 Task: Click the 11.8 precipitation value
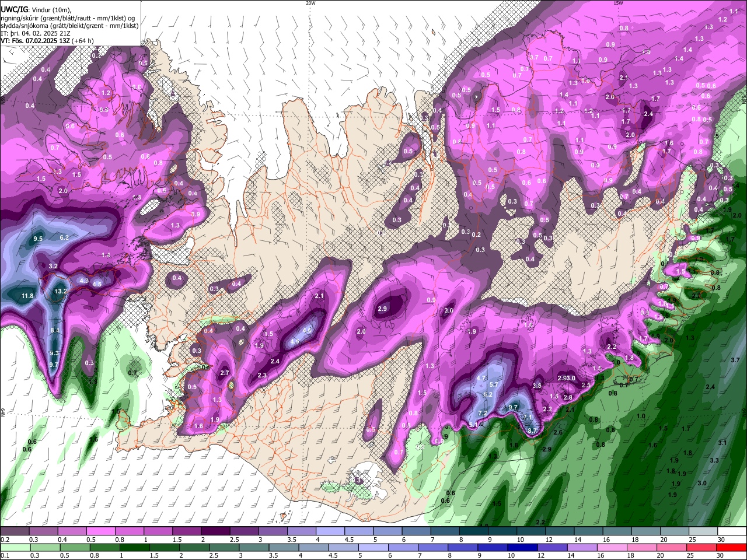[x=27, y=296]
